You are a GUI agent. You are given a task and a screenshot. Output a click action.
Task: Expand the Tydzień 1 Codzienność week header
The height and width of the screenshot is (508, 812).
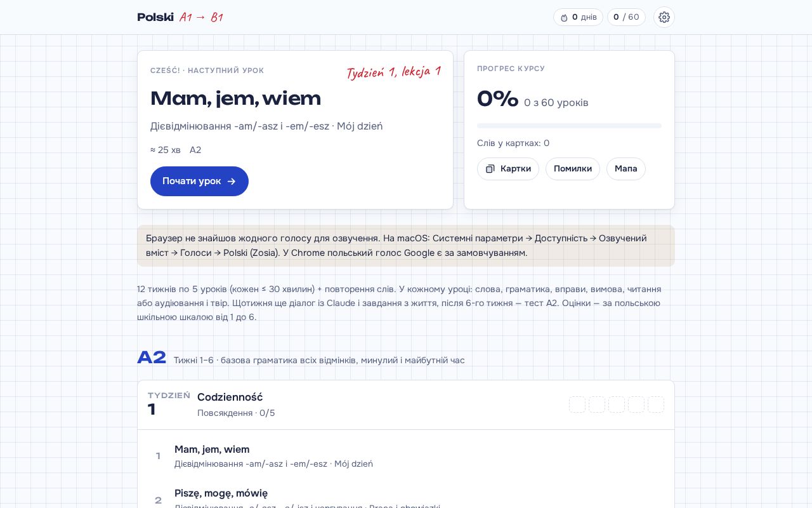[406, 405]
